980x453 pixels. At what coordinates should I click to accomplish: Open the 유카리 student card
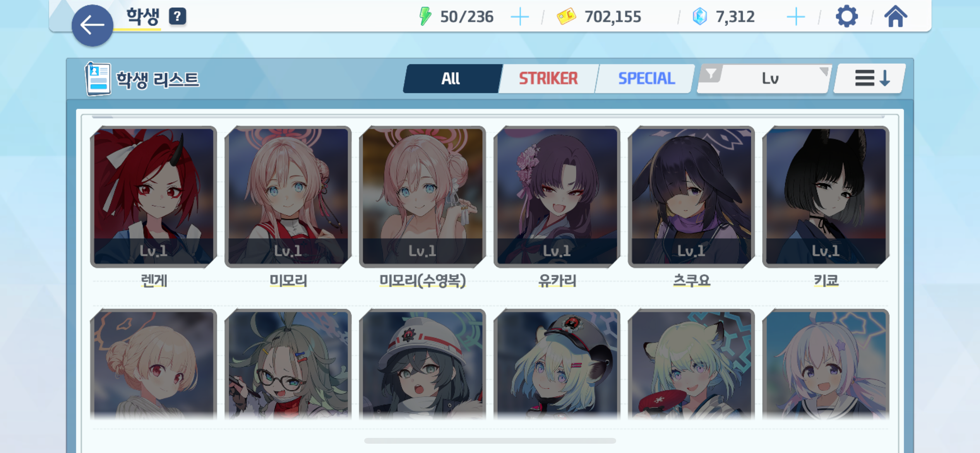click(x=557, y=197)
